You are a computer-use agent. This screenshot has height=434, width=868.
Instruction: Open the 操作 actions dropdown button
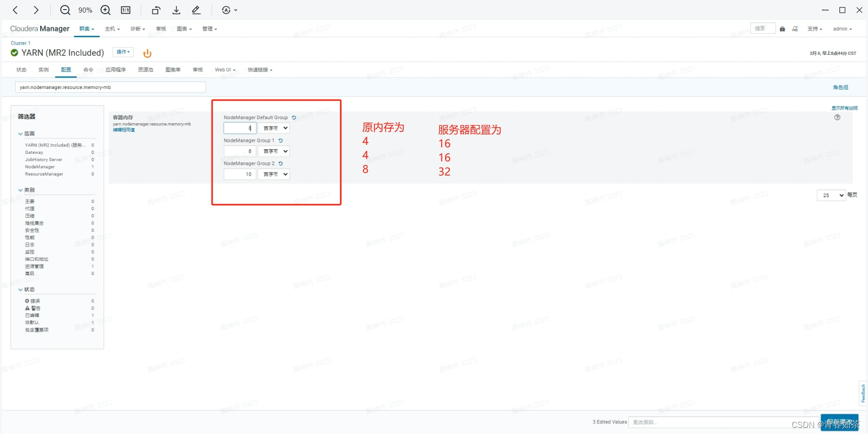click(123, 52)
